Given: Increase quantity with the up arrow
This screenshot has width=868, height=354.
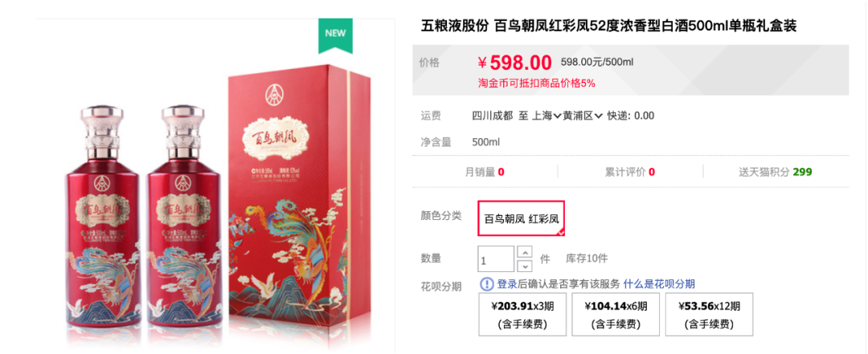Looking at the screenshot, I should point(524,252).
